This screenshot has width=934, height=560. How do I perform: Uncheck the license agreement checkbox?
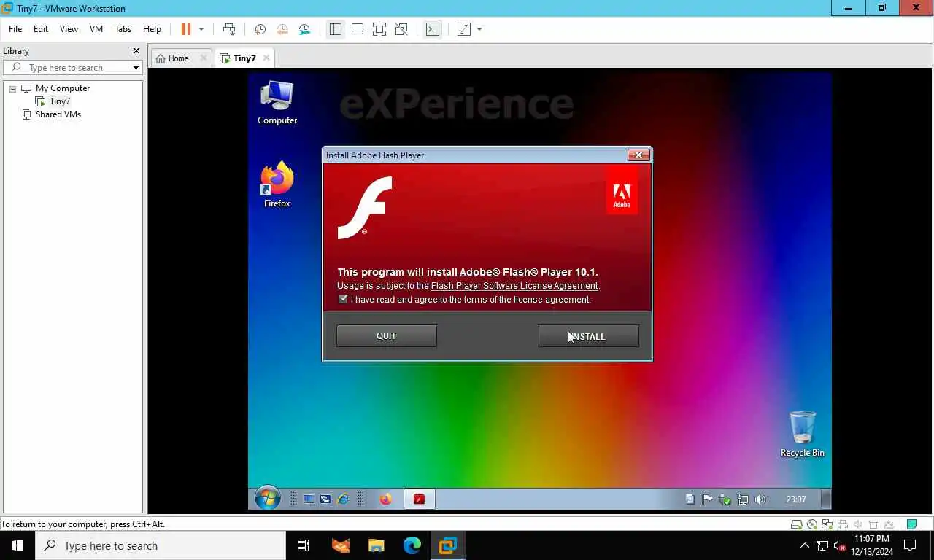pyautogui.click(x=343, y=299)
